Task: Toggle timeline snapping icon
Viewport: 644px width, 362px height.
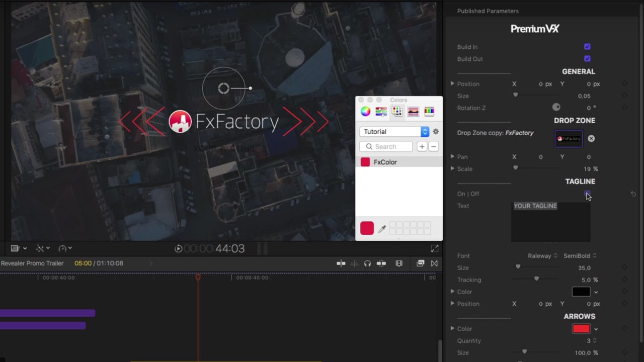Action: [x=381, y=263]
